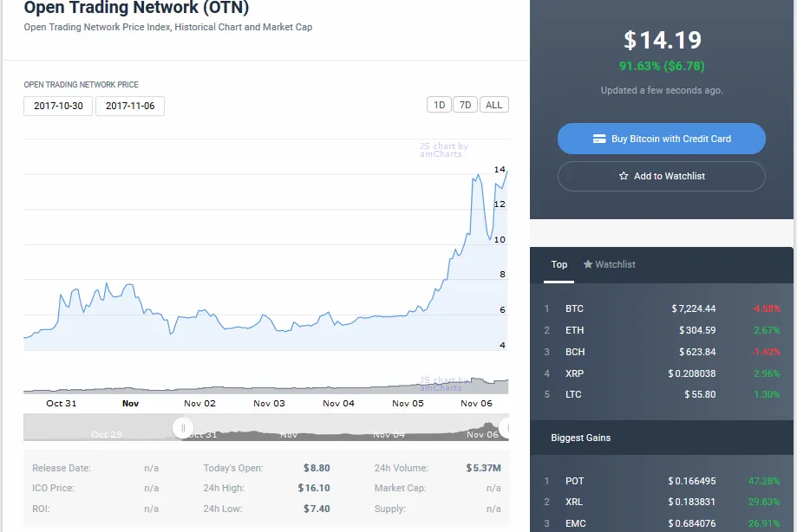Click the BCH price $623.84
This screenshot has width=797, height=532.
tap(697, 352)
